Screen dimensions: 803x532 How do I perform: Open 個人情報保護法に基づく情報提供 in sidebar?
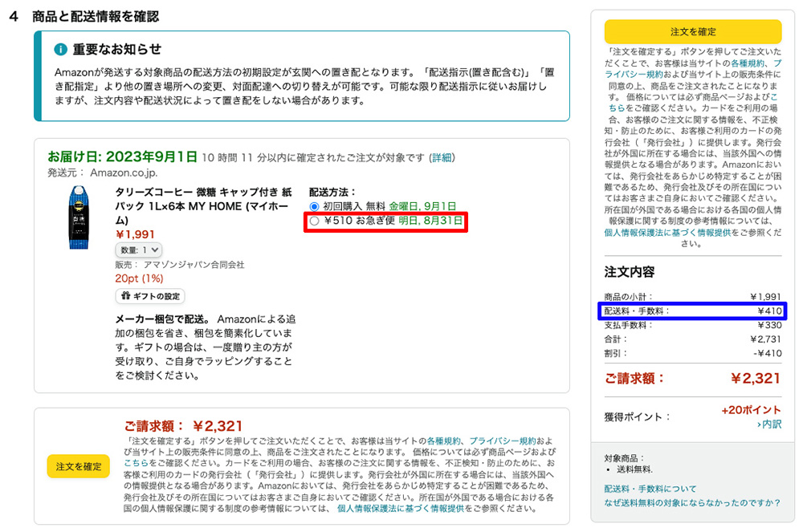(x=667, y=232)
